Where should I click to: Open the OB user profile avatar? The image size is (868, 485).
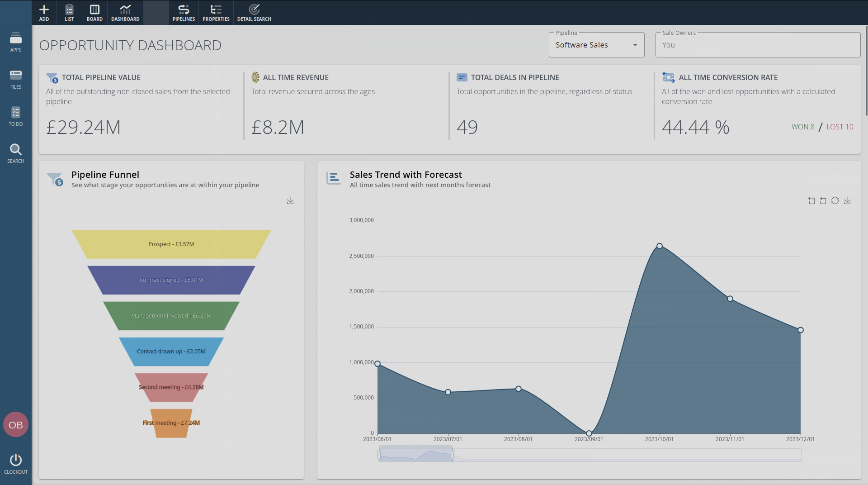point(16,424)
